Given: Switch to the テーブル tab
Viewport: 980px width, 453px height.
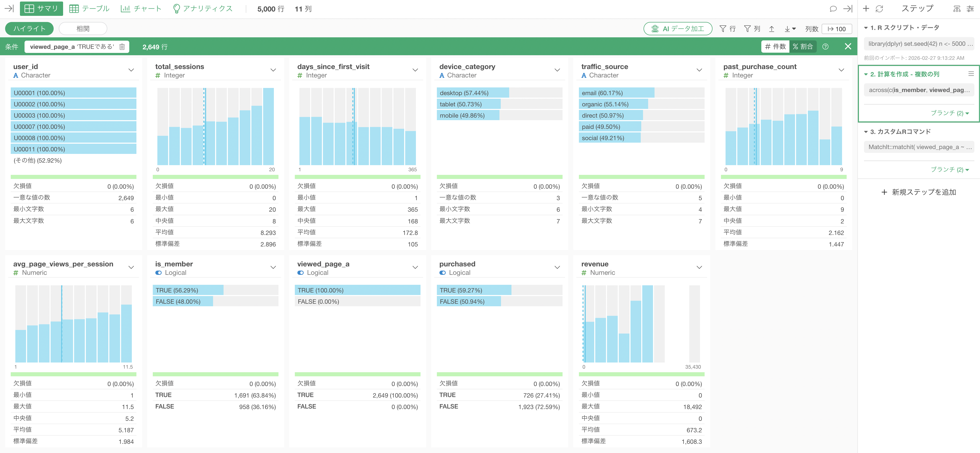Looking at the screenshot, I should click(x=89, y=8).
